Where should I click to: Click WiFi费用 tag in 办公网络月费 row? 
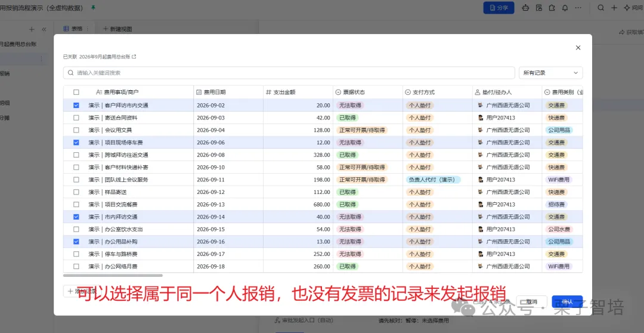(559, 266)
